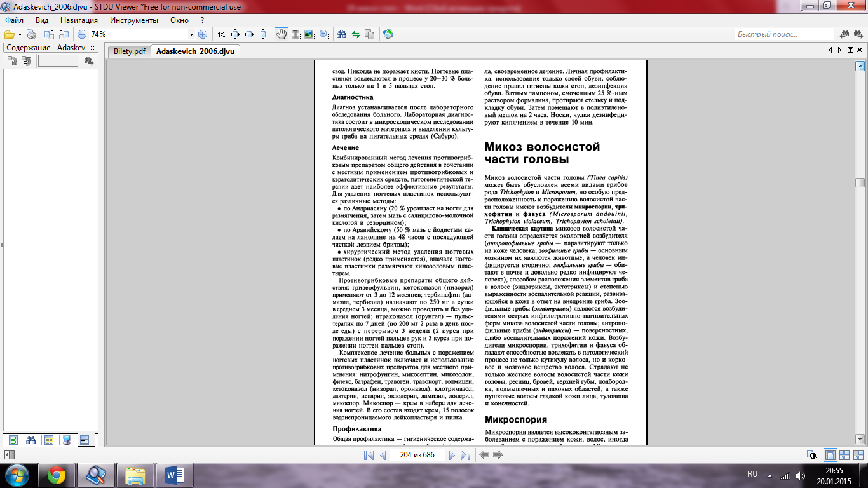The image size is (868, 488).
Task: Switch to the third page layout mode
Action: click(x=858, y=455)
